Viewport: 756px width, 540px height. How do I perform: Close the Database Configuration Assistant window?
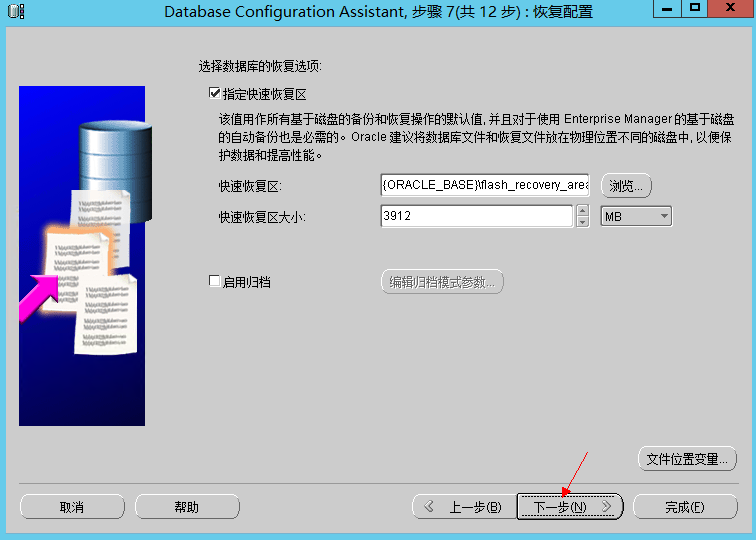729,10
